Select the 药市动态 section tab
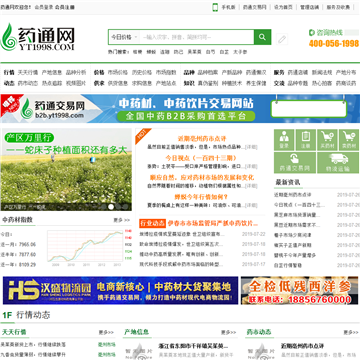Image resolution: width=360 pixels, height=360 pixels. click(259, 332)
